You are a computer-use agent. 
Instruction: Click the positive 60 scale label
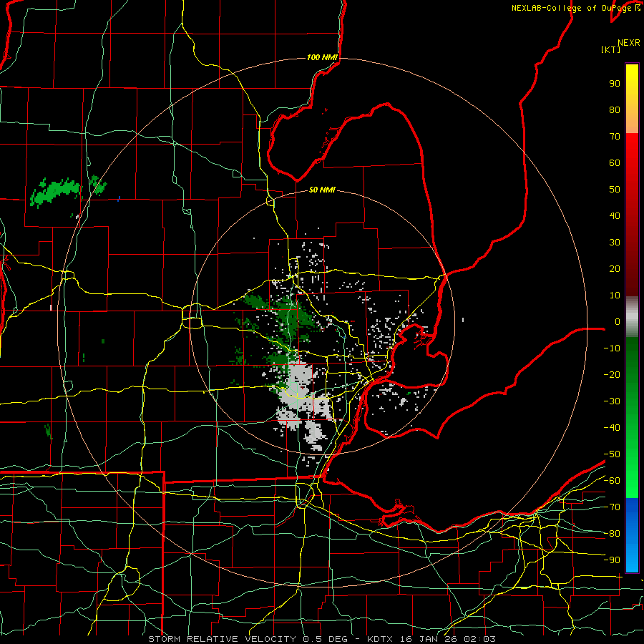point(615,162)
